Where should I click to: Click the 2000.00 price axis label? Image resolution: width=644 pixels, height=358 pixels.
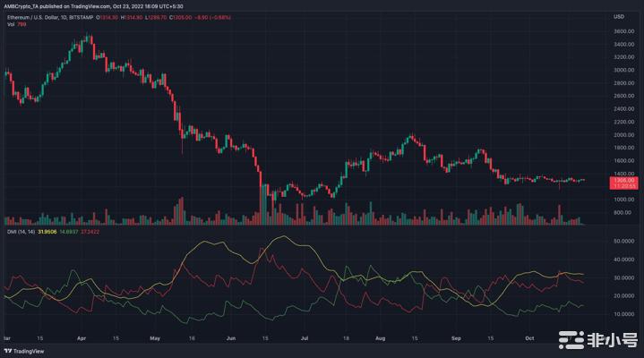pyautogui.click(x=623, y=135)
